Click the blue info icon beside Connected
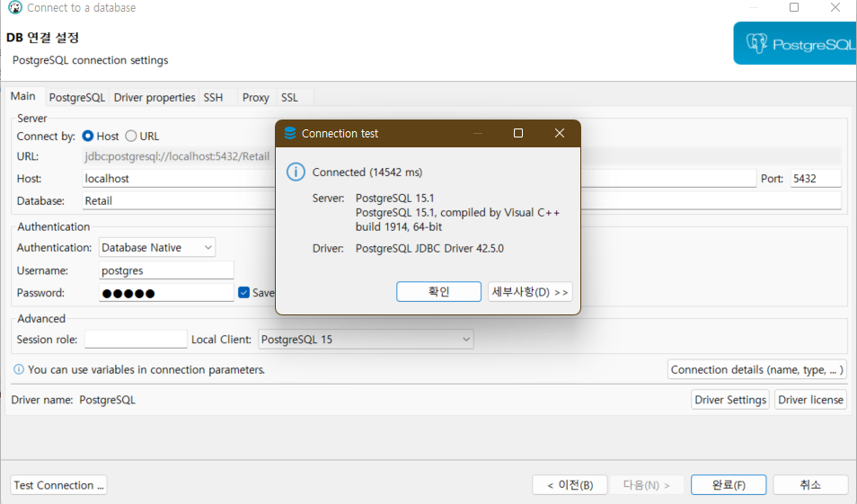Image resolution: width=857 pixels, height=504 pixels. 296,172
